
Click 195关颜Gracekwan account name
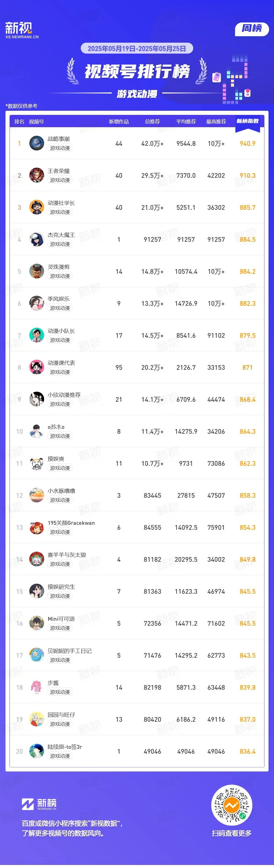71,523
